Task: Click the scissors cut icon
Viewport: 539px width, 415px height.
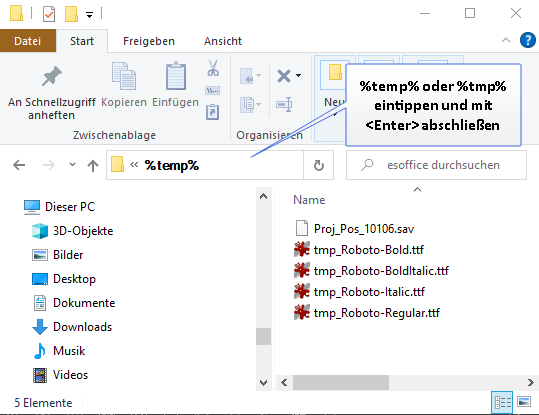Action: click(213, 68)
